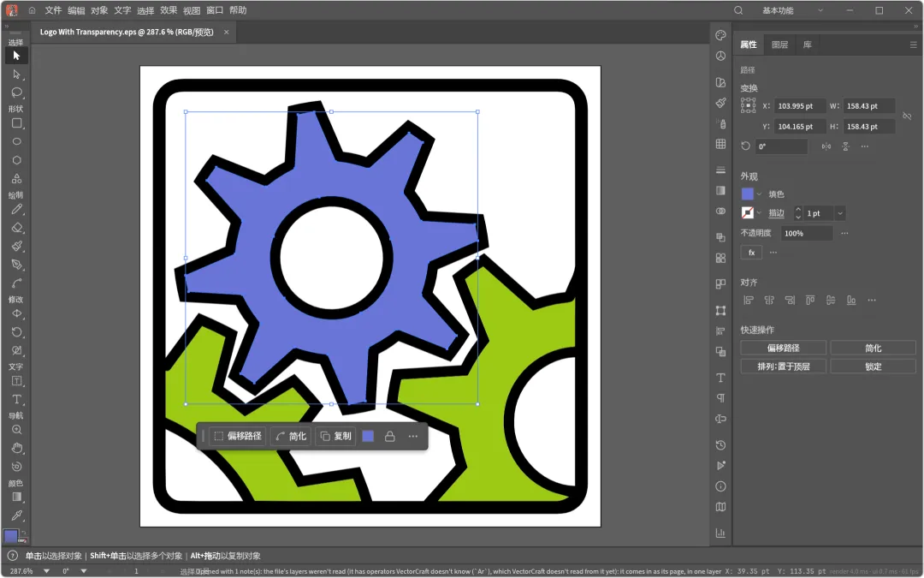Open the stroke weight dropdown arrow
The height and width of the screenshot is (578, 924).
tap(840, 213)
